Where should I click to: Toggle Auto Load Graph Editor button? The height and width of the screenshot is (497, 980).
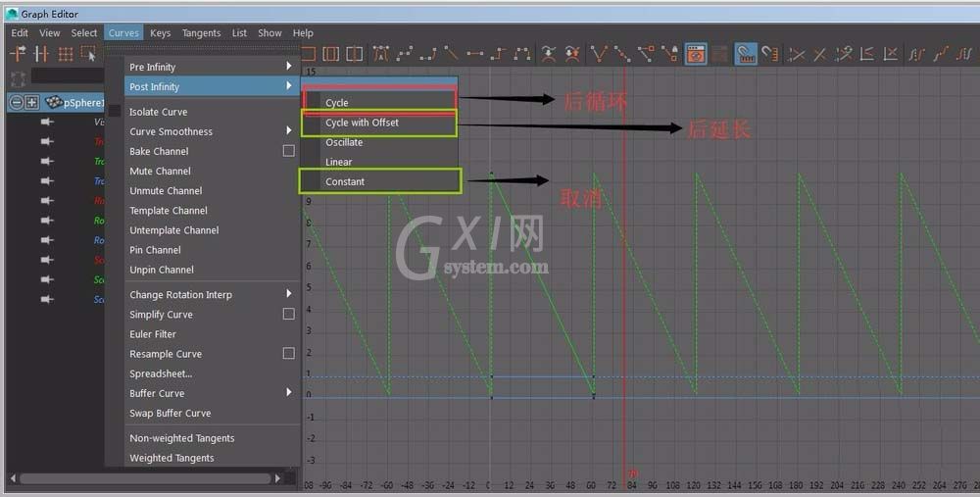(x=696, y=54)
